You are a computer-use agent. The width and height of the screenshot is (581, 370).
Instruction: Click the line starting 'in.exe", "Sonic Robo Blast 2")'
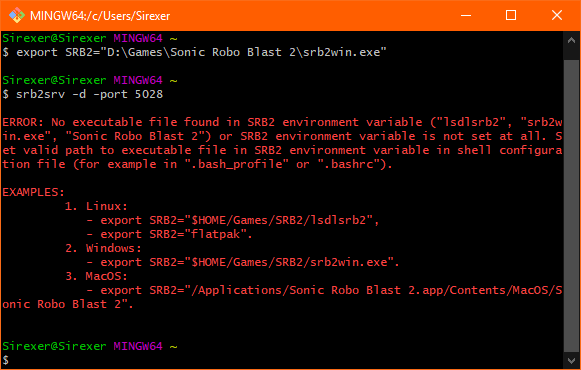point(282,136)
